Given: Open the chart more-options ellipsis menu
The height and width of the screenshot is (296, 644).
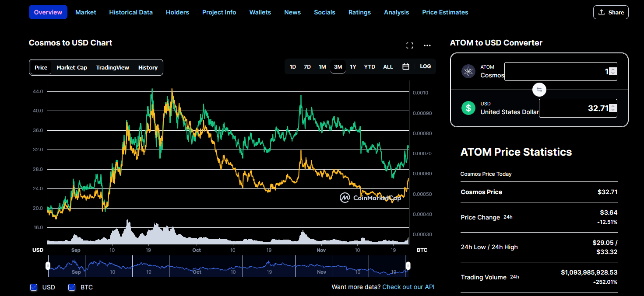Looking at the screenshot, I should (x=427, y=45).
